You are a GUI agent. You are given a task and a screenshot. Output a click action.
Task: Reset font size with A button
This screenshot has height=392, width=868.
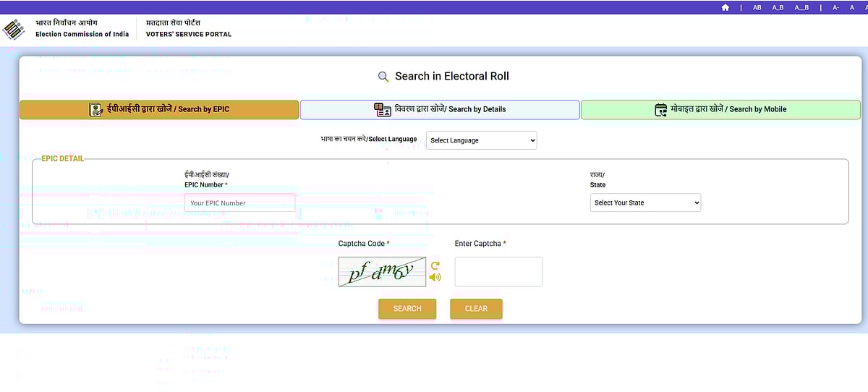853,7
